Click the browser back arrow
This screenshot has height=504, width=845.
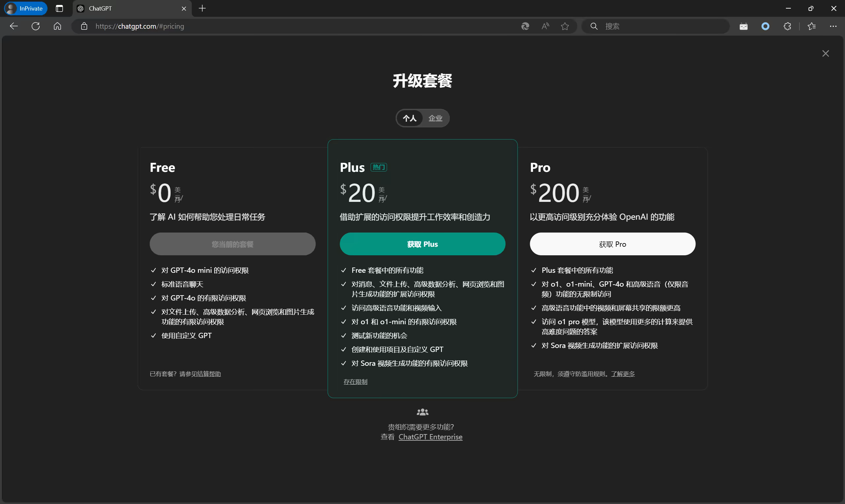14,26
